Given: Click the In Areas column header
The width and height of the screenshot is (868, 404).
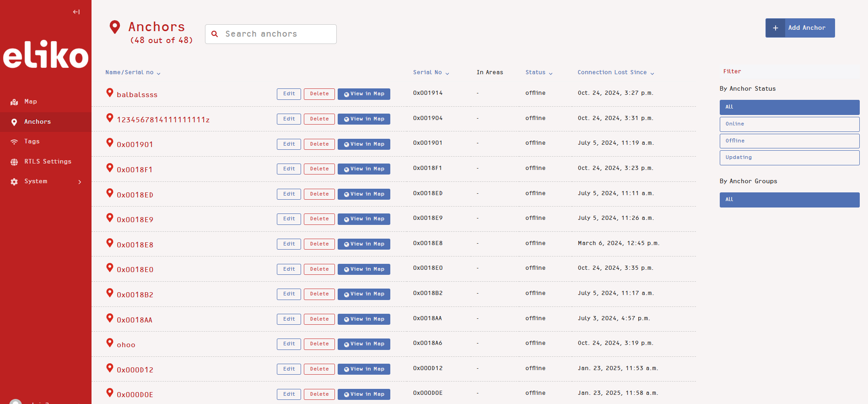Looking at the screenshot, I should (490, 72).
